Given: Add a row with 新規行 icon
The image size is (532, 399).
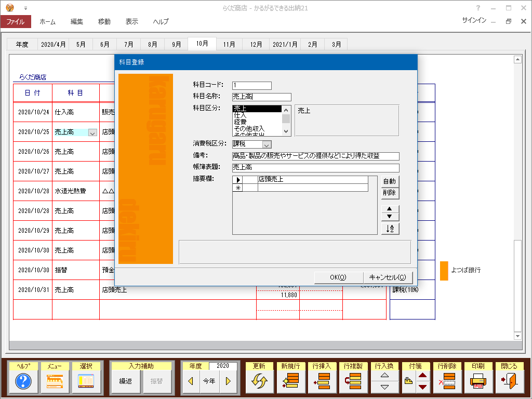Looking at the screenshot, I should pos(290,381).
